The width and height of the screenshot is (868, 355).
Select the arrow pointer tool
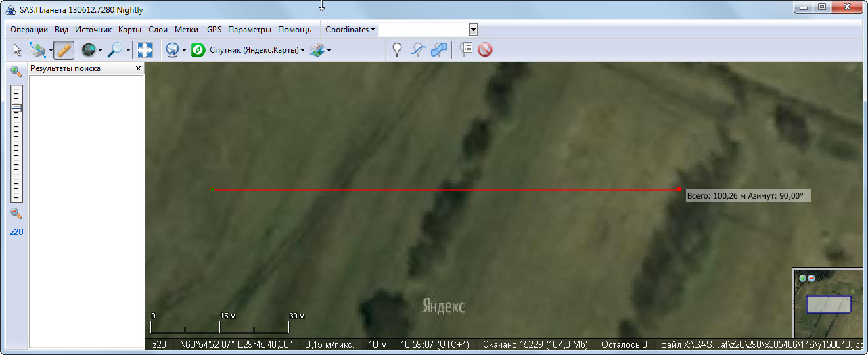[x=18, y=50]
